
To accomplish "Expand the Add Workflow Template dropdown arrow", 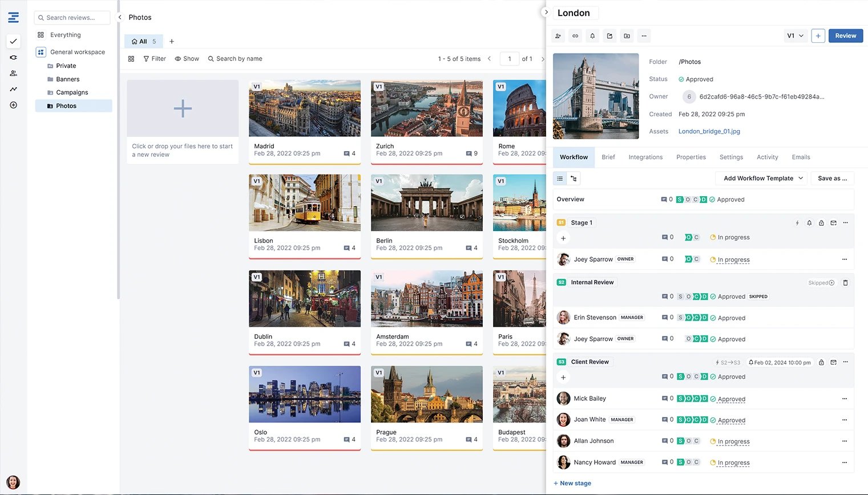I will pyautogui.click(x=802, y=178).
